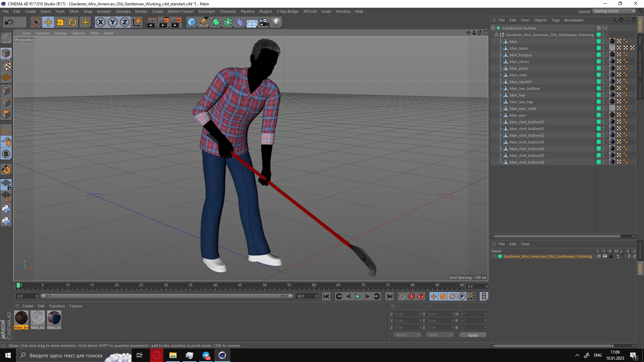
Task: Open the Deformer objects icon
Action: [x=240, y=22]
